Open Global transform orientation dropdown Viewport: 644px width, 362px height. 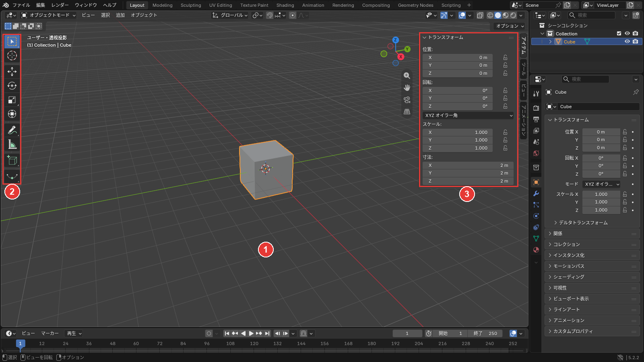[x=230, y=15]
